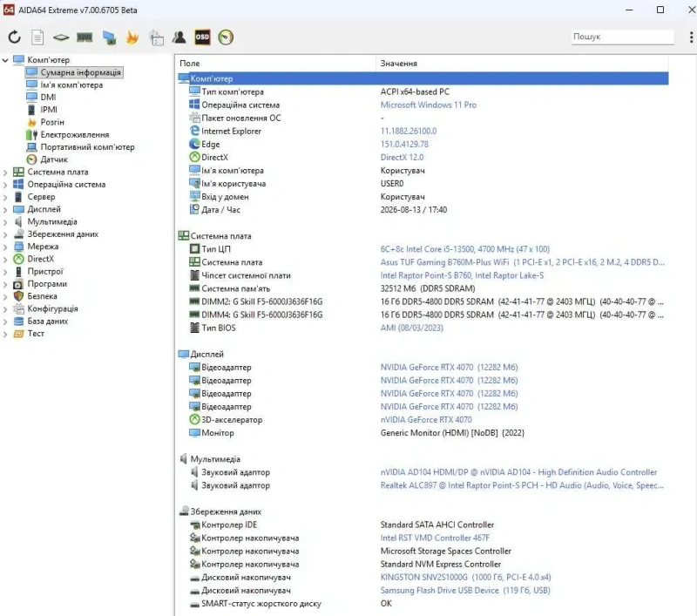Open the Internet Explorer version 11.1882.26100.0 link
This screenshot has height=616, width=697.
[409, 131]
